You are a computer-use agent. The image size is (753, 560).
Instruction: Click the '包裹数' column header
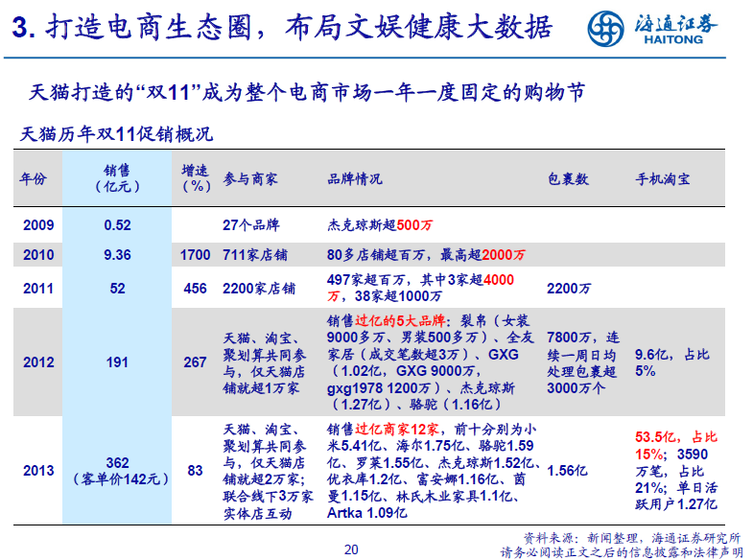[x=568, y=179]
